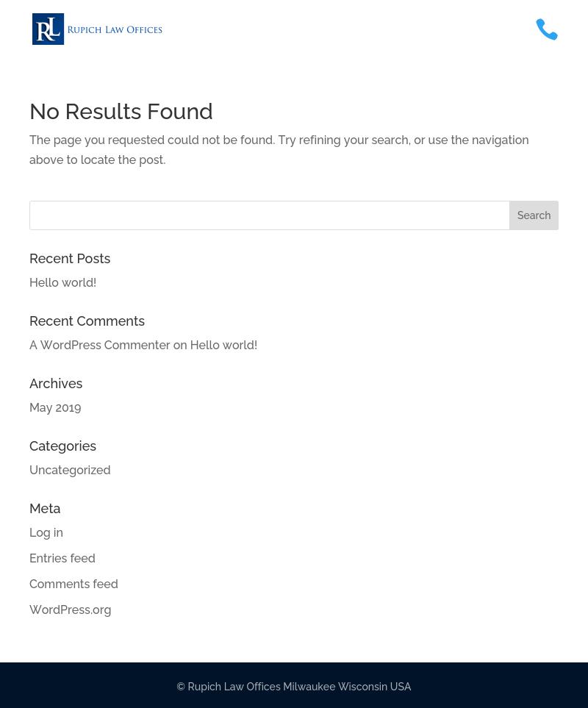Click the Recent Posts heading
This screenshot has height=708, width=588.
pyautogui.click(x=70, y=258)
